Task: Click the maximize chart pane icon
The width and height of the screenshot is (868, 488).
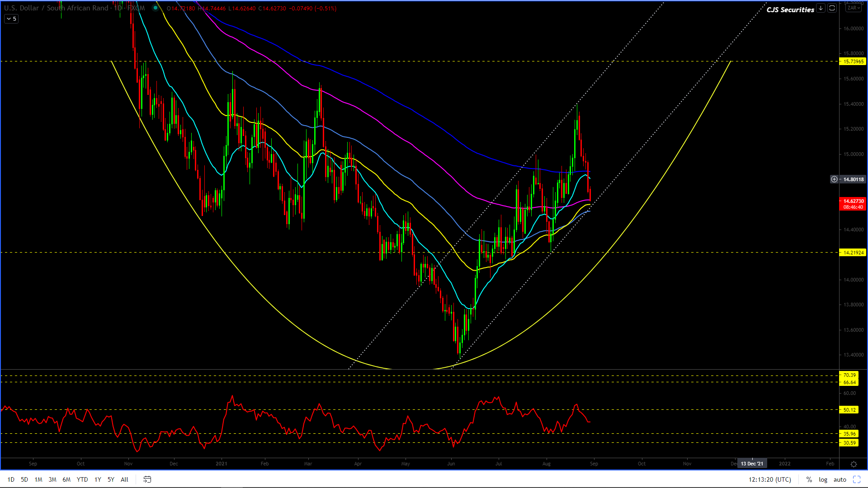Action: tap(832, 8)
